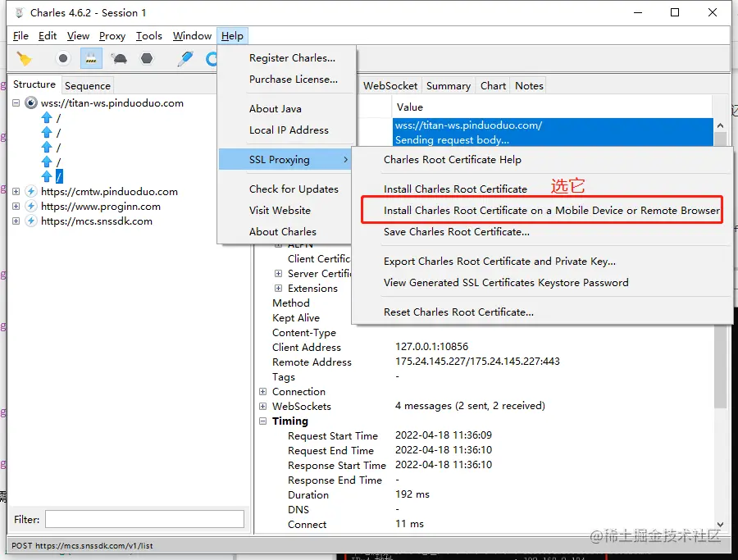
Task: Click the lightning icon for cmtw.pinduoduo.com
Action: (31, 192)
